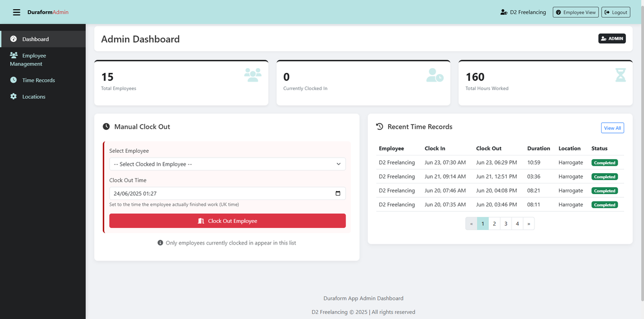The width and height of the screenshot is (644, 319).
Task: Click the Total Hours Worked hourglass icon
Action: [x=621, y=75]
